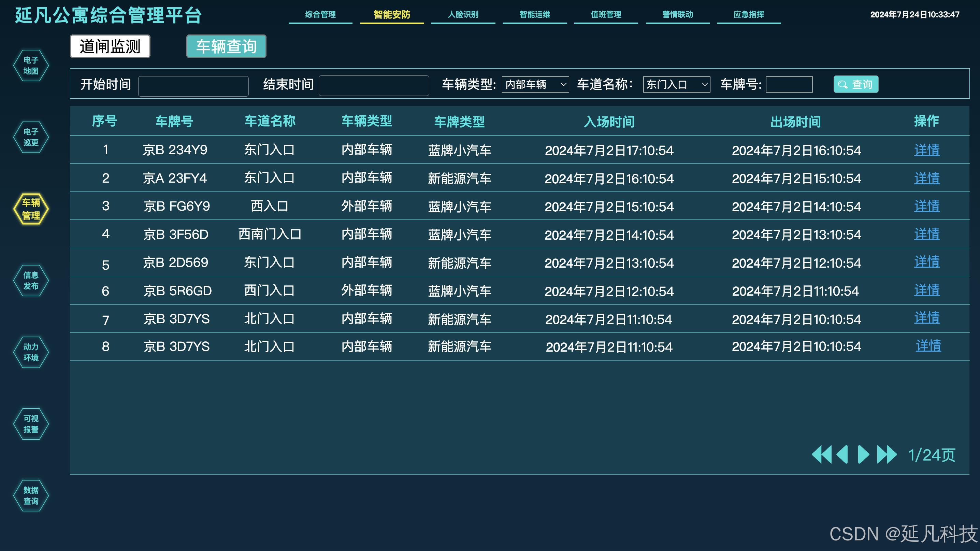Viewport: 980px width, 551px height.
Task: Select plate number 京B 2D569 cell
Action: [176, 263]
